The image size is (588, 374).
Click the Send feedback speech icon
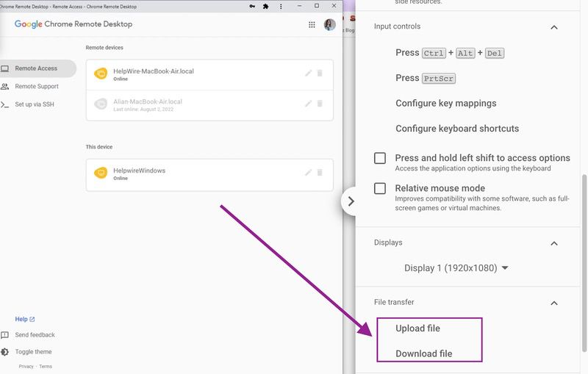point(4,335)
